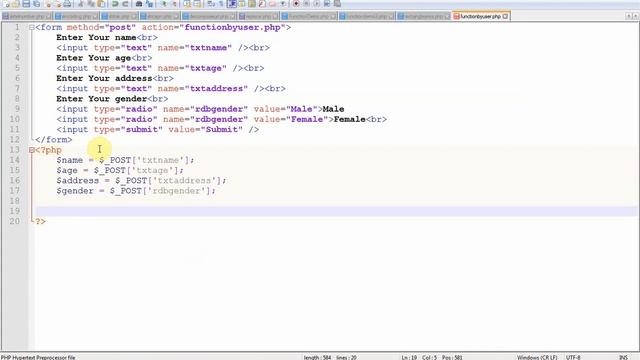
Task: Click Run Macro Multiple Times icon
Action: click(x=327, y=4)
